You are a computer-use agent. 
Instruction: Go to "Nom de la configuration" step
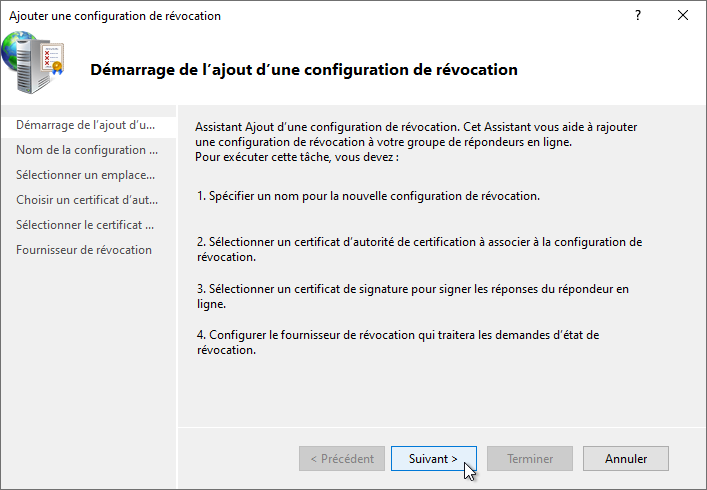coord(87,150)
